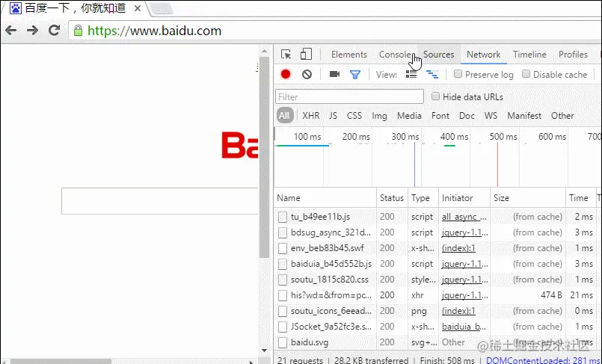Image resolution: width=602 pixels, height=364 pixels.
Task: Open the Timeline tab
Action: [529, 55]
